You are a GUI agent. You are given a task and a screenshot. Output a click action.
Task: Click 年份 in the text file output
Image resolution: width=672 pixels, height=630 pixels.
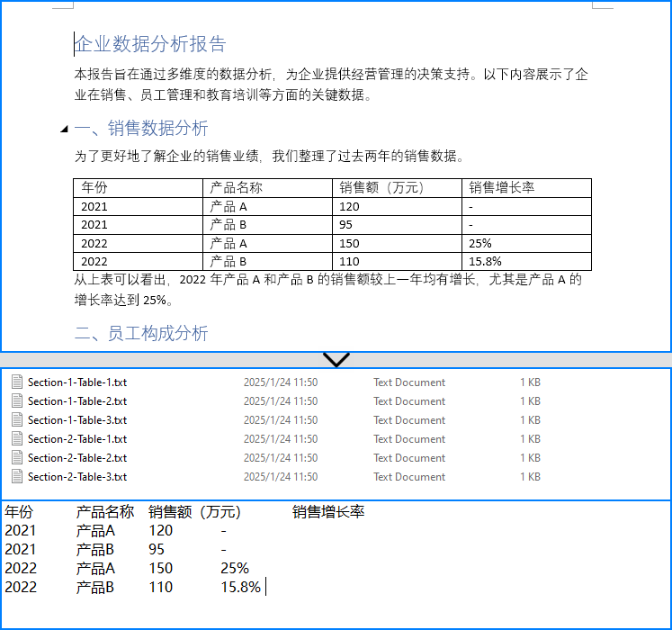19,511
